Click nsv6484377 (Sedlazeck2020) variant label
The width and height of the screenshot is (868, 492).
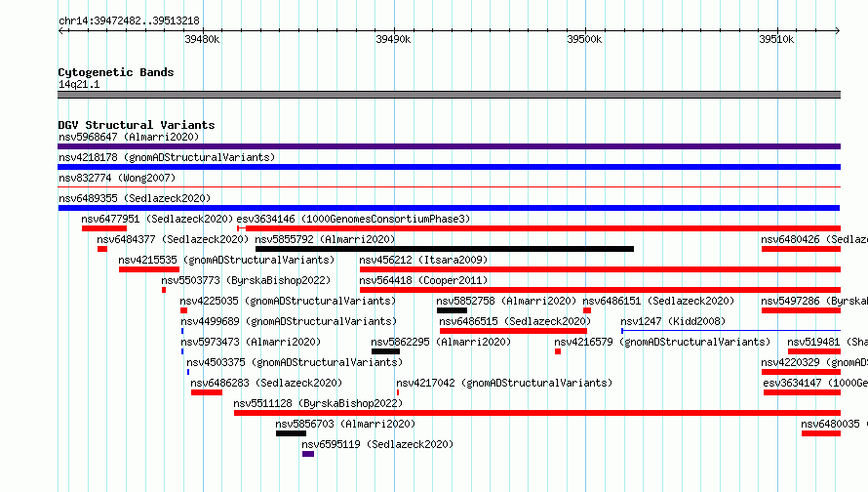pos(173,239)
